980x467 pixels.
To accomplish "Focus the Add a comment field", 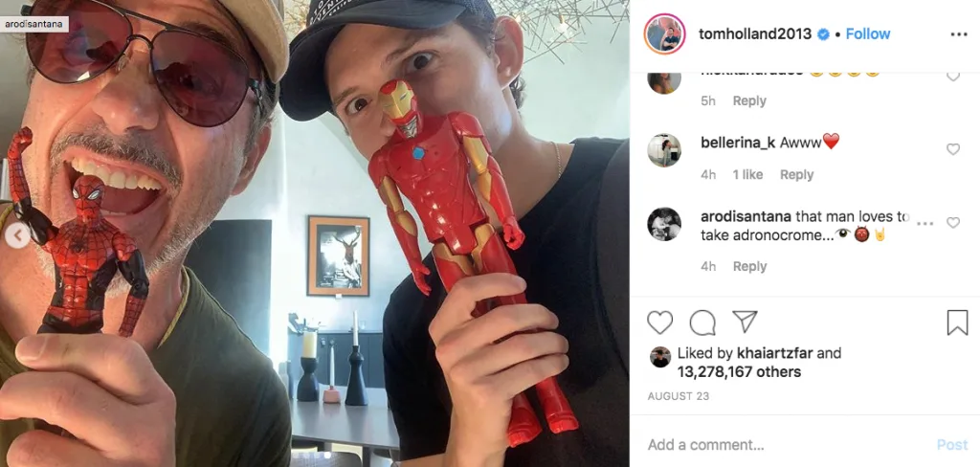I will click(x=788, y=444).
